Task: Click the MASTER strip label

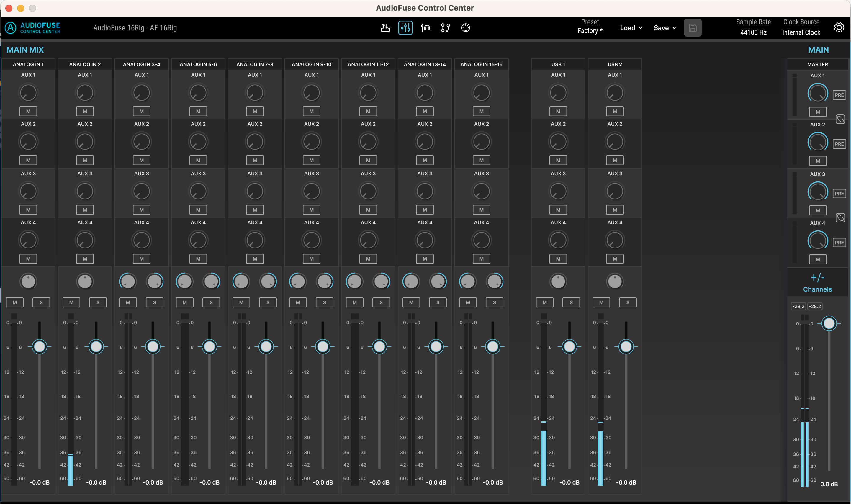Action: click(x=817, y=64)
